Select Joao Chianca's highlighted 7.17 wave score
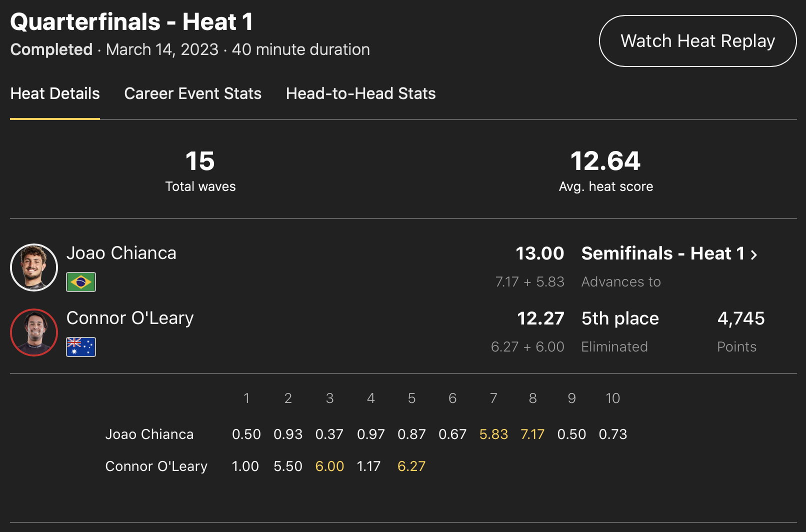 click(532, 434)
